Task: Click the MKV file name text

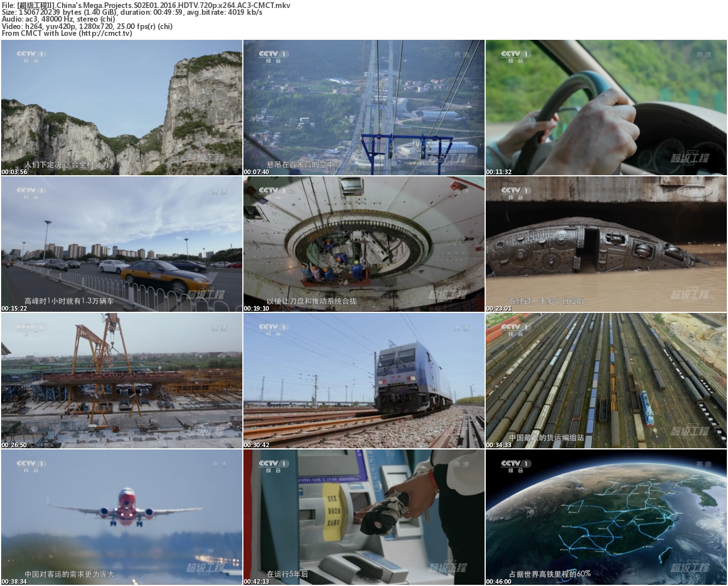Action: 154,5
